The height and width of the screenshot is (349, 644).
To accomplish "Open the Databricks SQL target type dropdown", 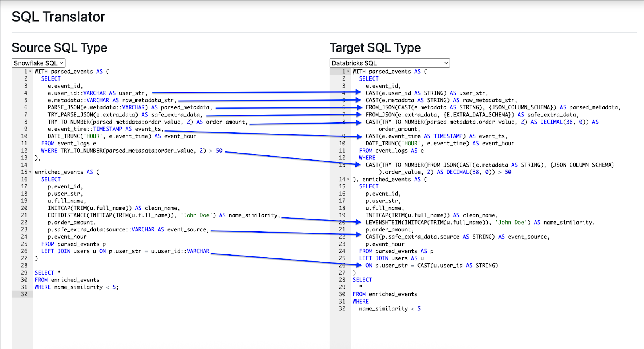I will click(389, 63).
